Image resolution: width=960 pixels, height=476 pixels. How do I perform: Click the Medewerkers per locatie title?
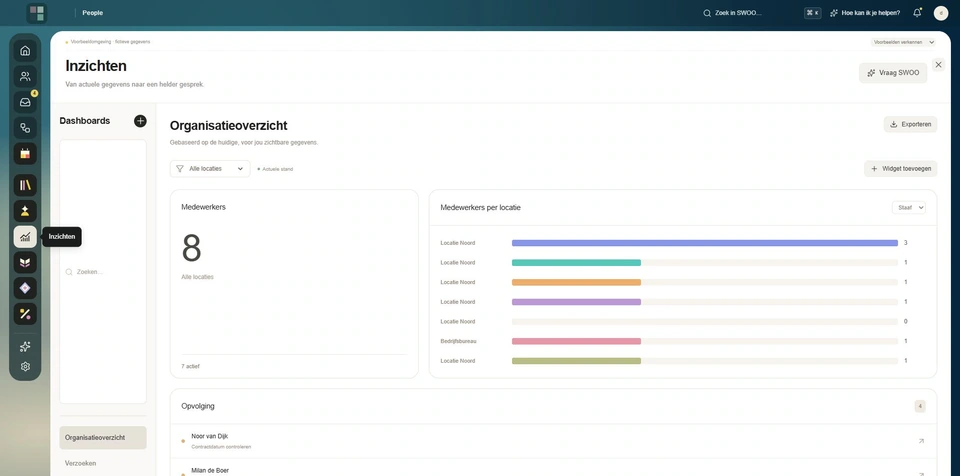(x=481, y=208)
